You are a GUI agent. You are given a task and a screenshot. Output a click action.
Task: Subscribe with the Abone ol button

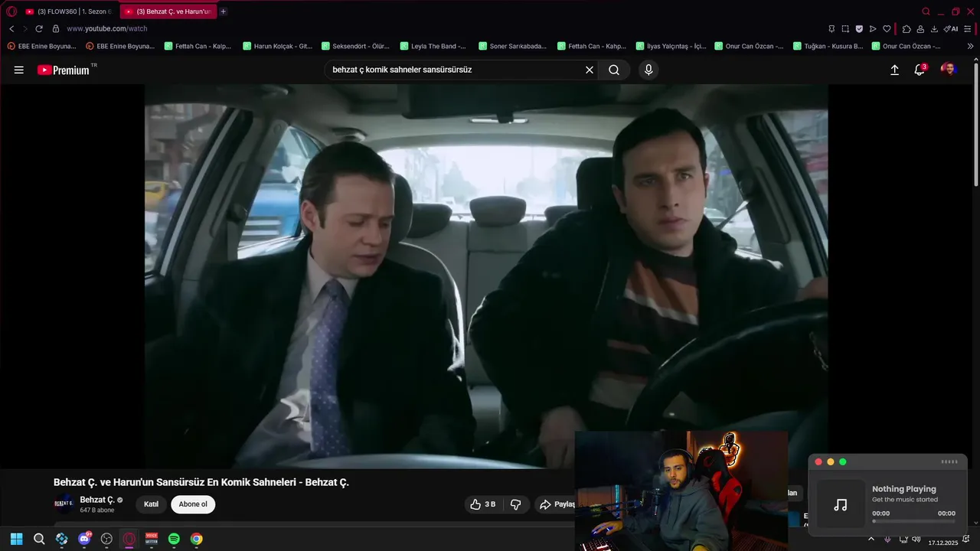[x=193, y=504]
